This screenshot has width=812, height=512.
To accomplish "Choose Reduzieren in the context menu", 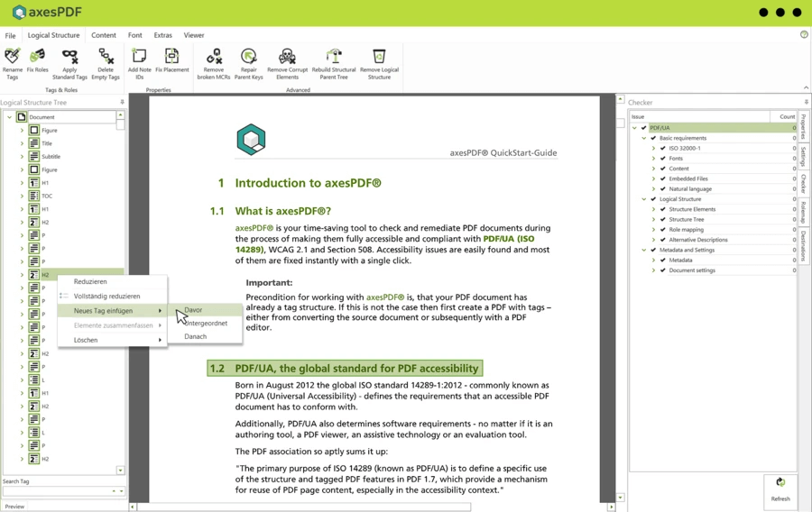I will point(113,281).
